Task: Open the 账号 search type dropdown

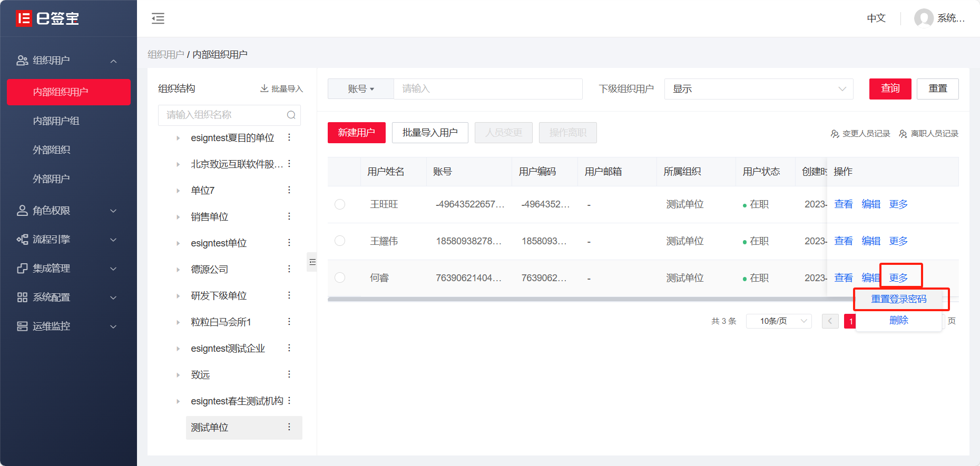Action: pos(361,89)
